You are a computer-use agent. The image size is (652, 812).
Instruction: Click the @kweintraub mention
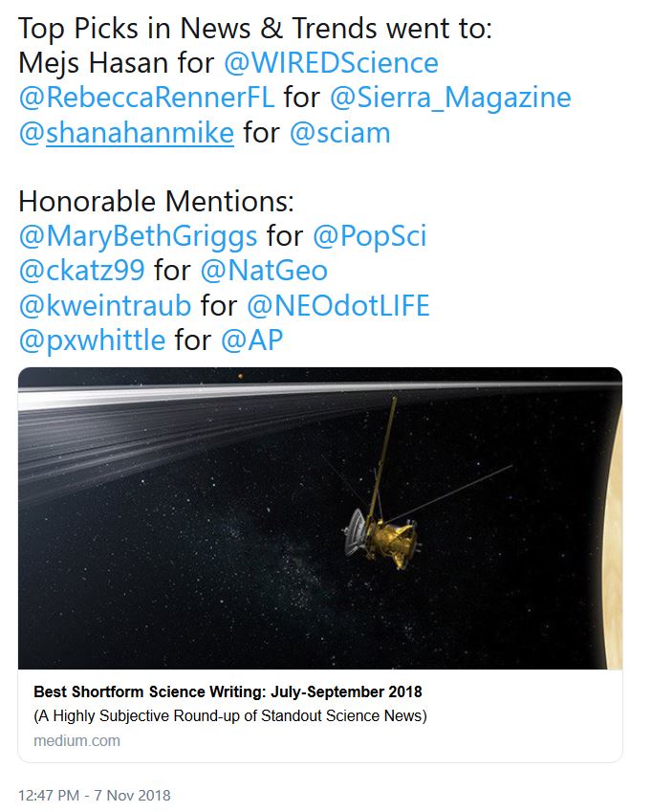(105, 305)
